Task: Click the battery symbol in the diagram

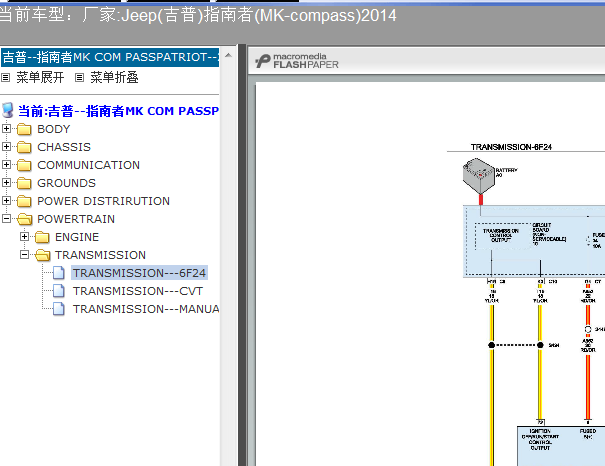Action: (x=478, y=176)
